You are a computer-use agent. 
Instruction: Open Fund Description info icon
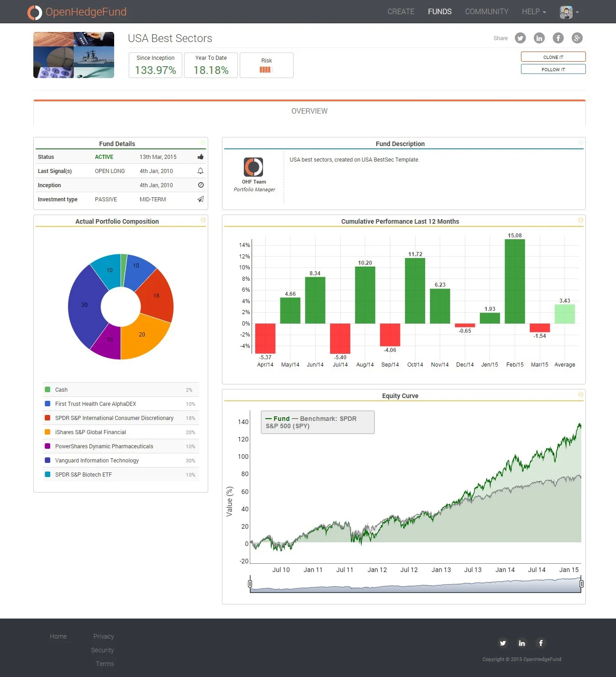581,142
